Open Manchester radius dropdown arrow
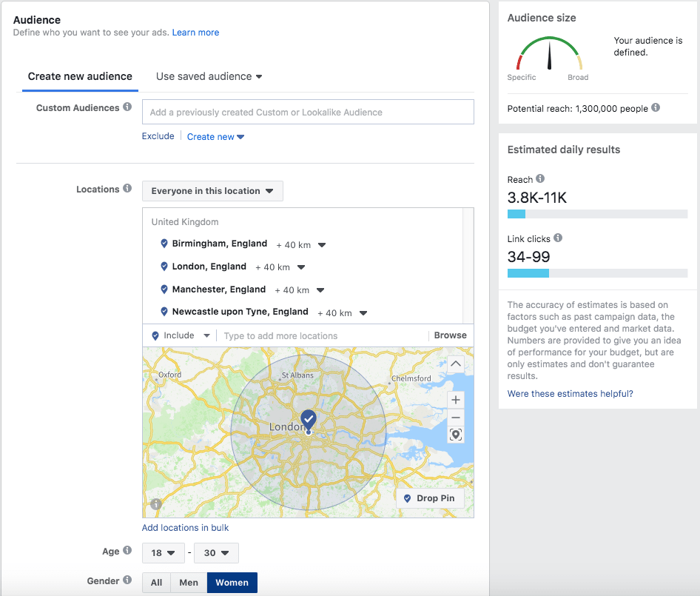This screenshot has height=596, width=700. (320, 290)
